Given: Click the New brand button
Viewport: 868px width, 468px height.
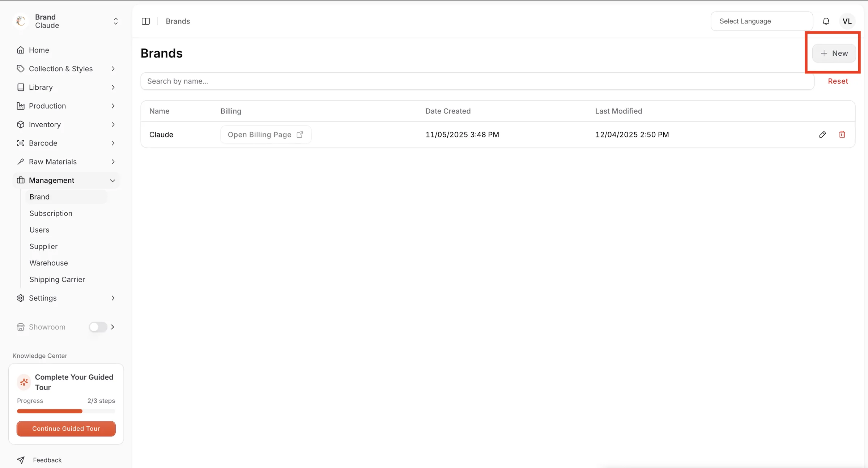Looking at the screenshot, I should click(x=834, y=53).
